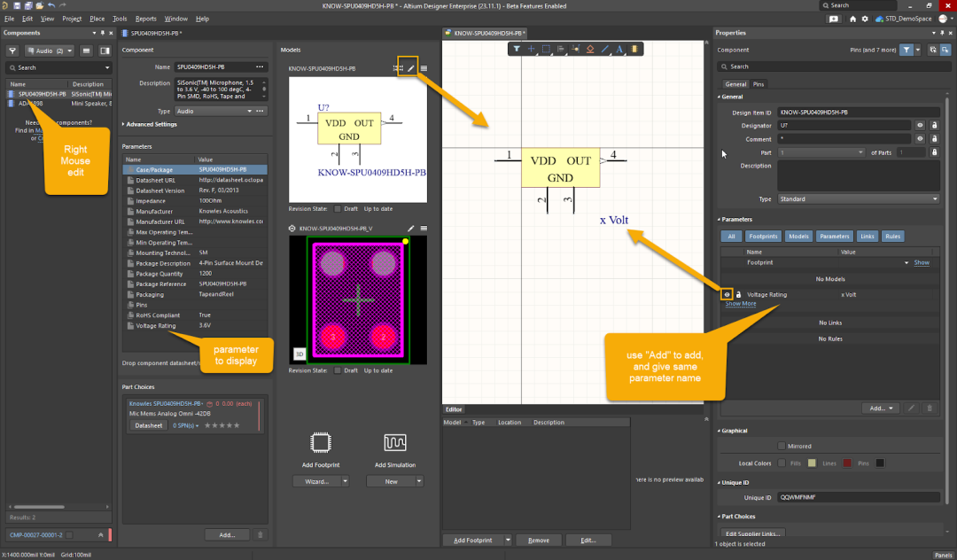Click the Fills local color swatch

point(812,463)
